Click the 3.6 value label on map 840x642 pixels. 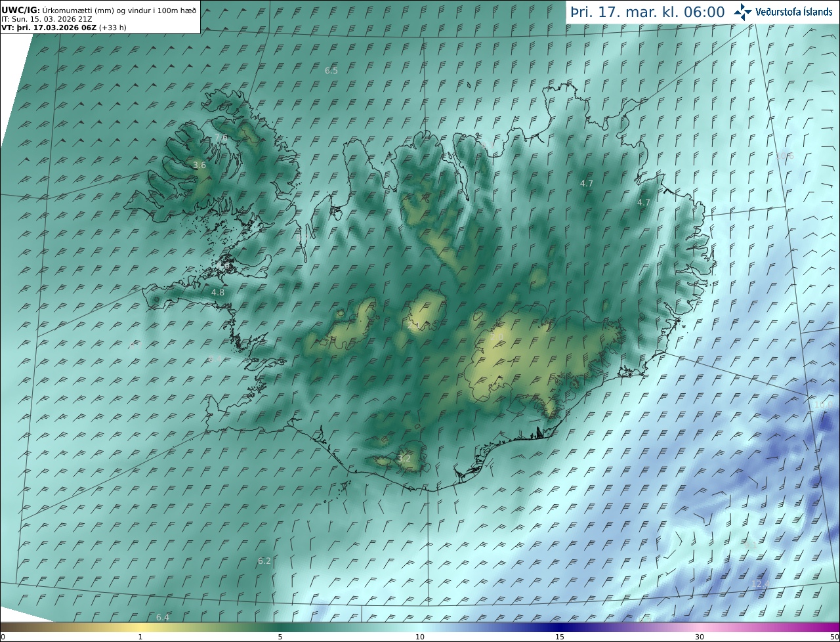click(x=199, y=165)
